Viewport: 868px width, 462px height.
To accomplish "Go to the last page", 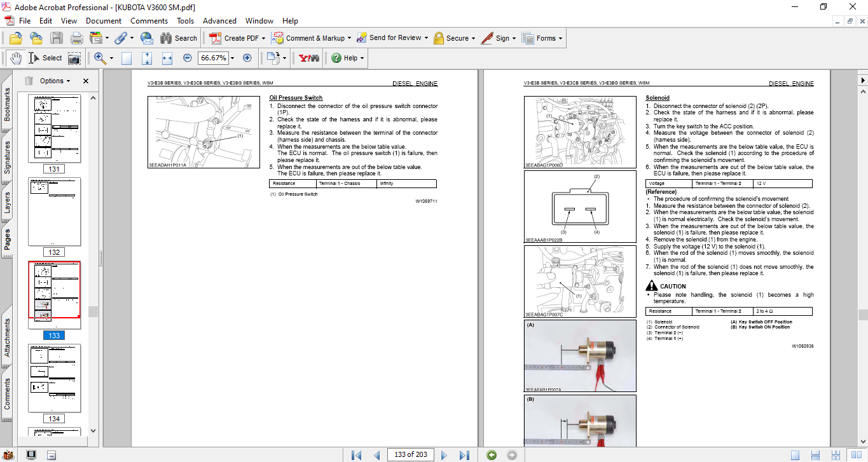I will [464, 454].
